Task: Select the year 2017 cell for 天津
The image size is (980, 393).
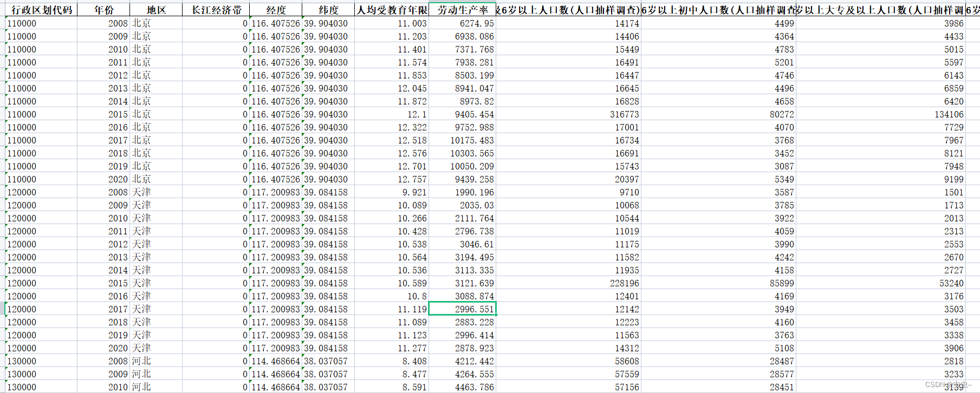Action: tap(103, 309)
